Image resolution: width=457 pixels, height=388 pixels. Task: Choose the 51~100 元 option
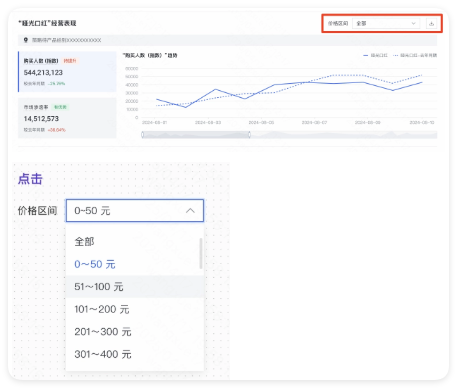point(135,287)
